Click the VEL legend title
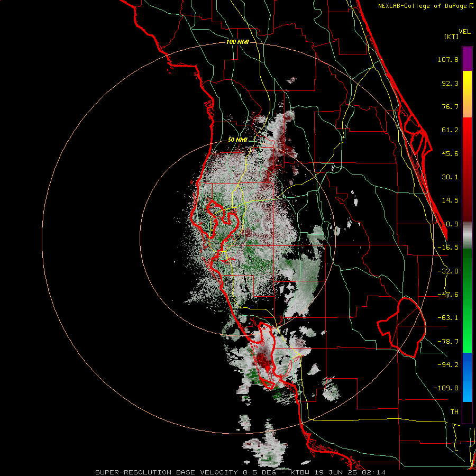Image resolution: width=476 pixels, height=476 pixels. 464,31
